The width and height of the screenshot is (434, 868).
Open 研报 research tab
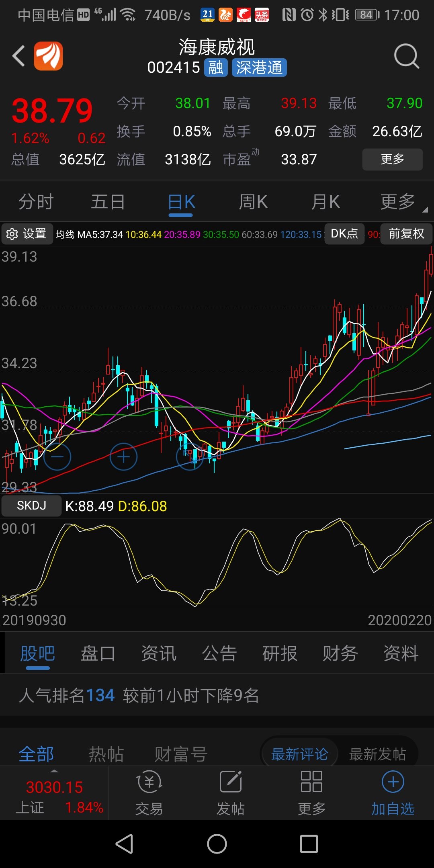tap(280, 653)
